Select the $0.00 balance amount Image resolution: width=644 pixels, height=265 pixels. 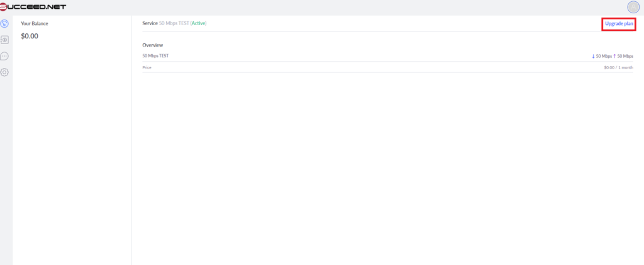(x=30, y=36)
